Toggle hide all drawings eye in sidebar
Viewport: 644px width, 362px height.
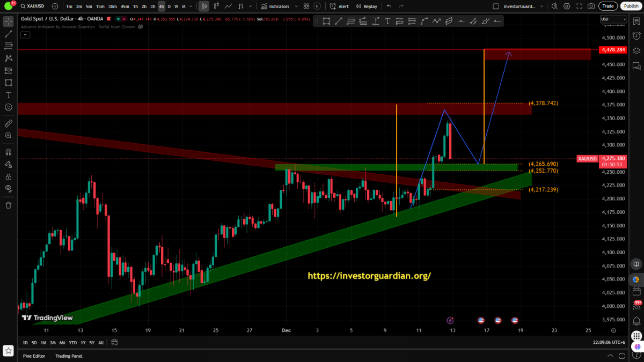(x=9, y=188)
